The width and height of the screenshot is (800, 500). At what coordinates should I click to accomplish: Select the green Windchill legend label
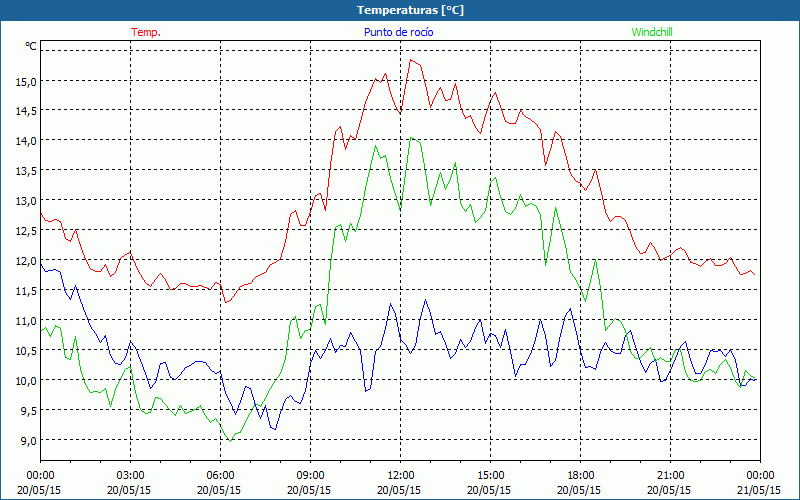pos(652,32)
